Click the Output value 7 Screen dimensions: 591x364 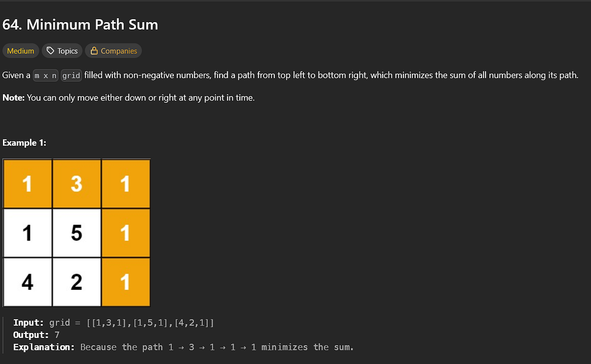click(x=57, y=335)
